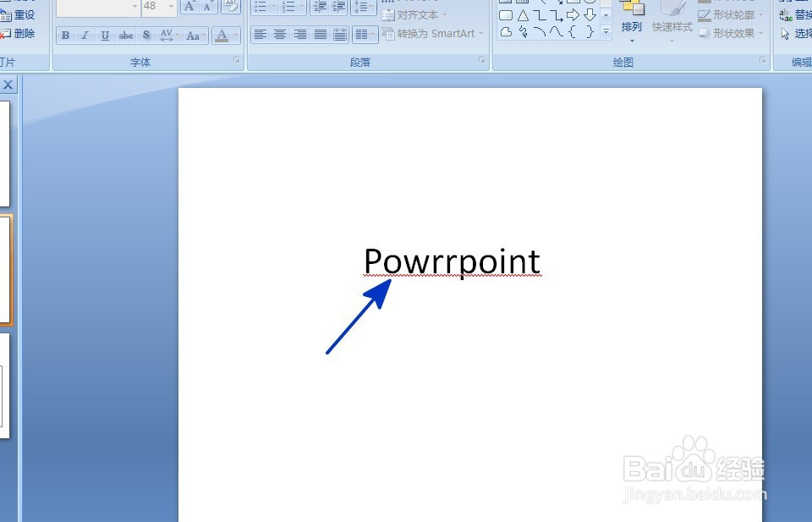
Task: Decrease list indent level
Action: pos(320,6)
